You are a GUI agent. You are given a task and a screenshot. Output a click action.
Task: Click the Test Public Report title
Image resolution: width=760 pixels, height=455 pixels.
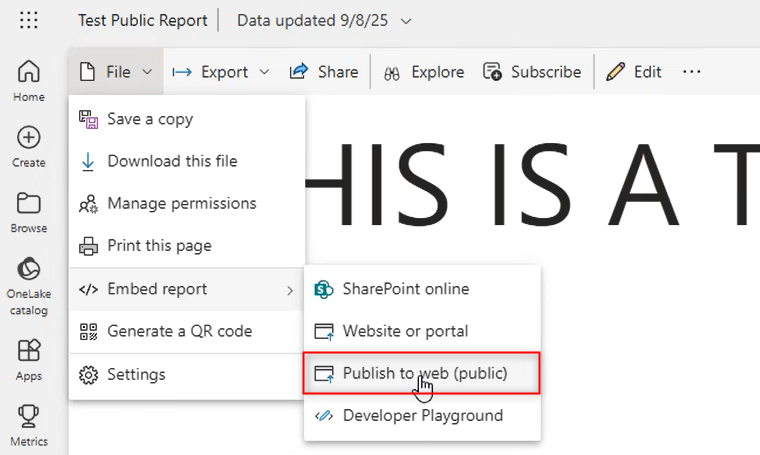142,20
